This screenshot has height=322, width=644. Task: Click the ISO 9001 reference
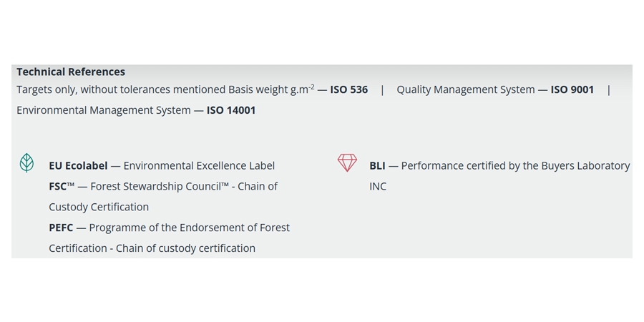pos(572,89)
